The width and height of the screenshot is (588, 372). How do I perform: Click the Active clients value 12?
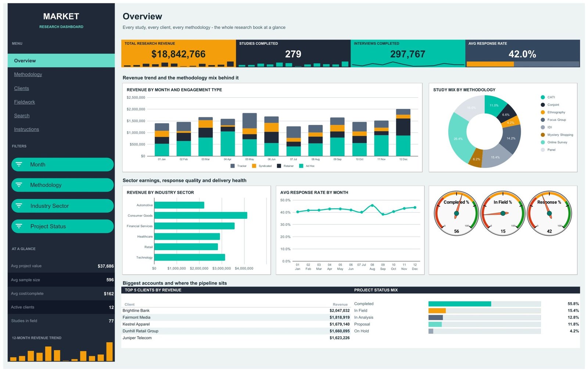click(111, 307)
